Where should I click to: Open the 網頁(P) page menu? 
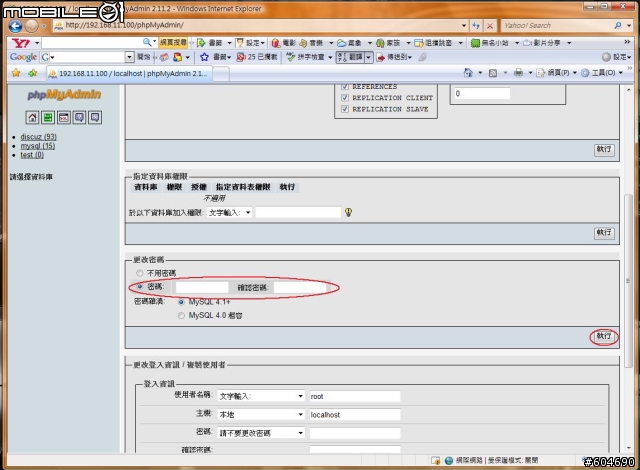(x=558, y=73)
